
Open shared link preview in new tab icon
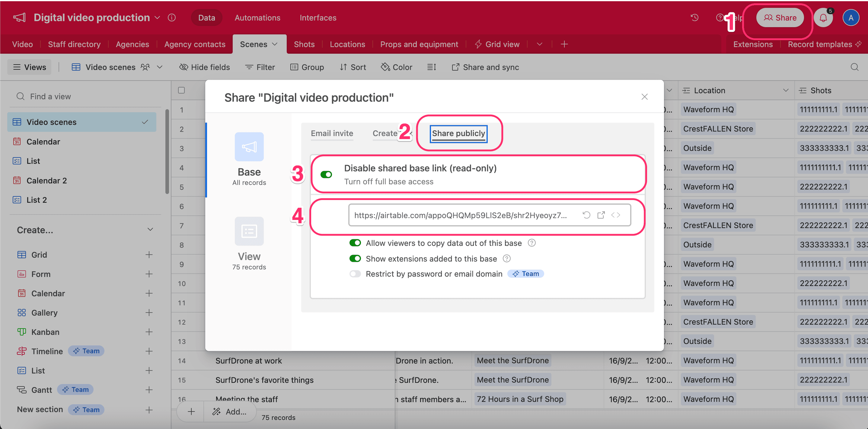coord(601,215)
